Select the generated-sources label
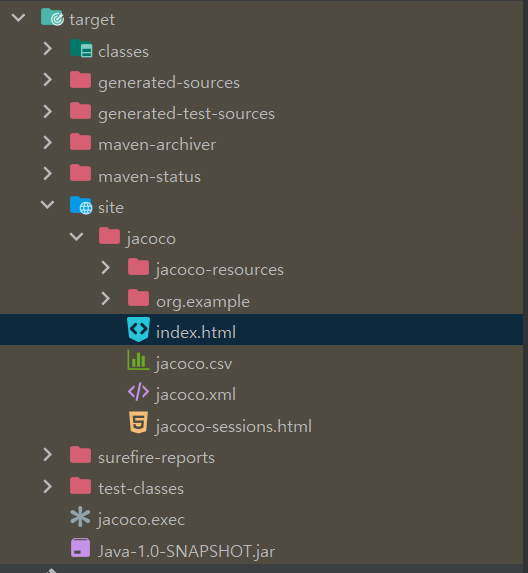This screenshot has height=573, width=528. [169, 83]
